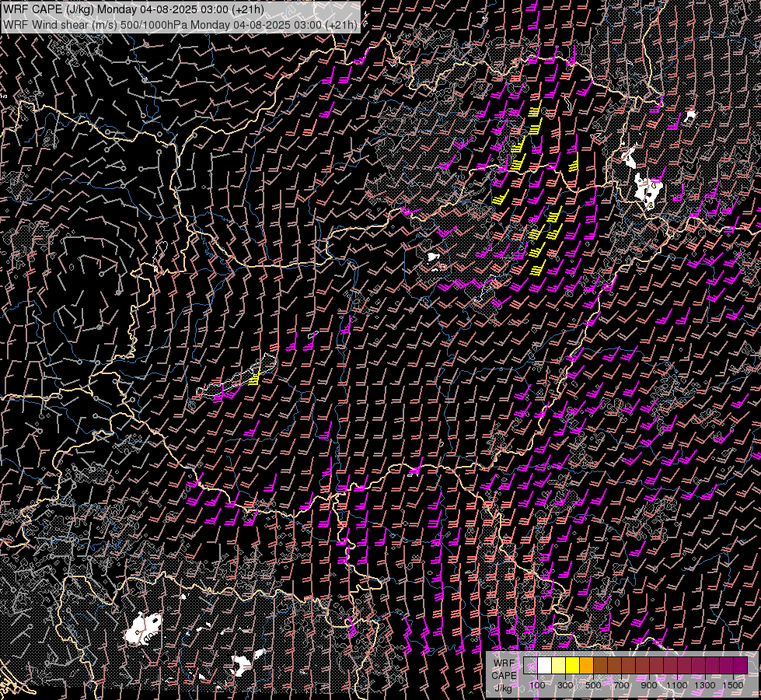
Task: Click the 1100 legend value
Action: (676, 685)
